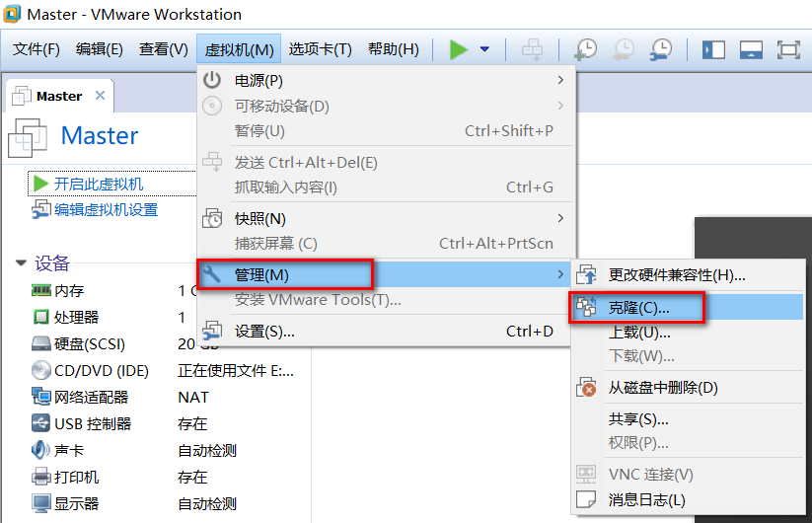Image resolution: width=812 pixels, height=523 pixels.
Task: Open 设置(S)... from the menu
Action: click(x=387, y=331)
